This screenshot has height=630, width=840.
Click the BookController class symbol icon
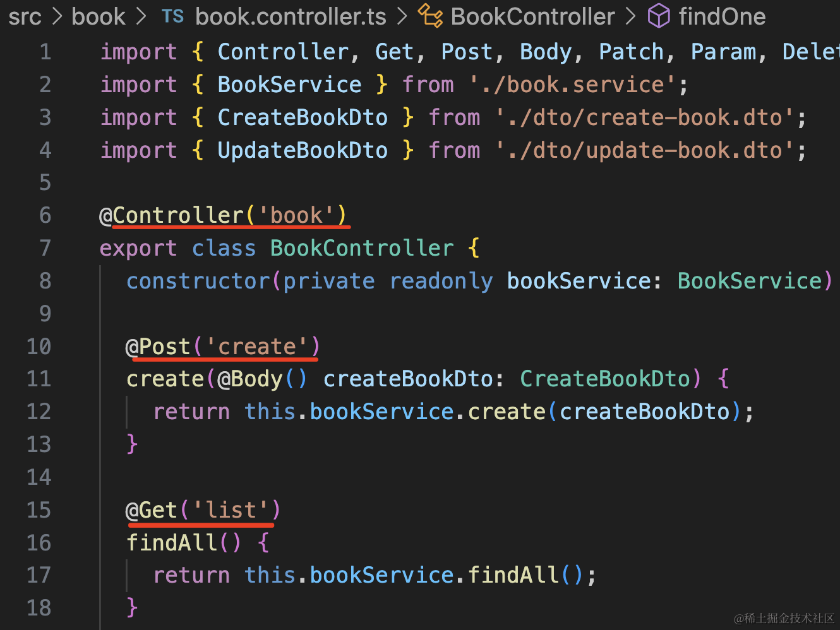[431, 16]
